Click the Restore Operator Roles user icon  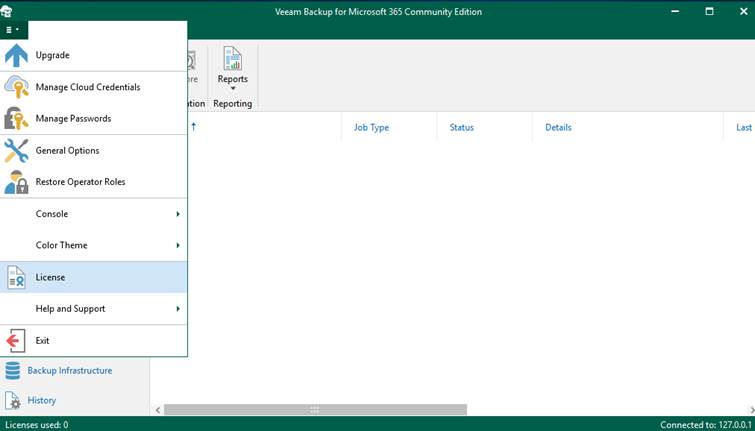tap(16, 182)
